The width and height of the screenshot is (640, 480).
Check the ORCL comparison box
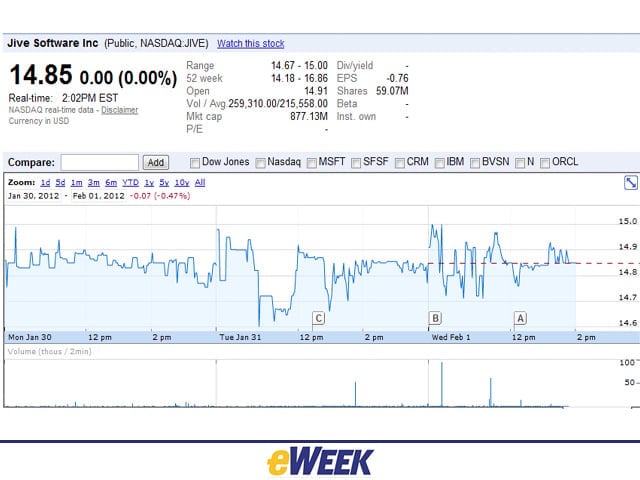point(544,163)
